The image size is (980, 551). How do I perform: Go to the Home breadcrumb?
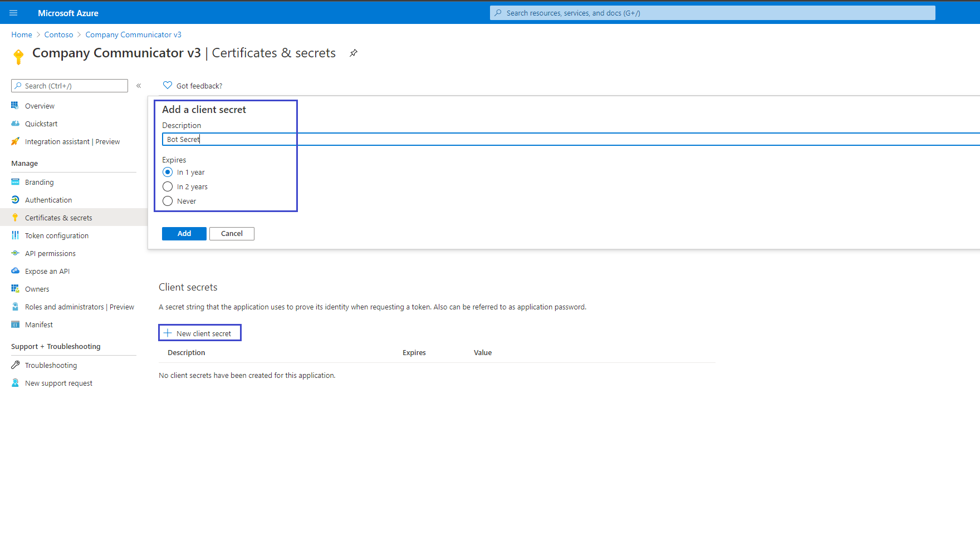click(x=22, y=35)
